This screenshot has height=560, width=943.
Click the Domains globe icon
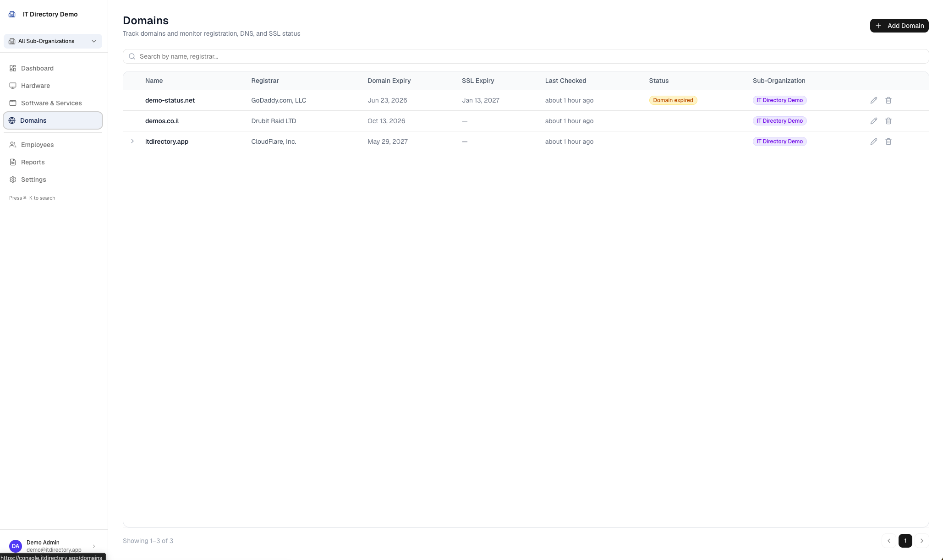[x=12, y=120]
